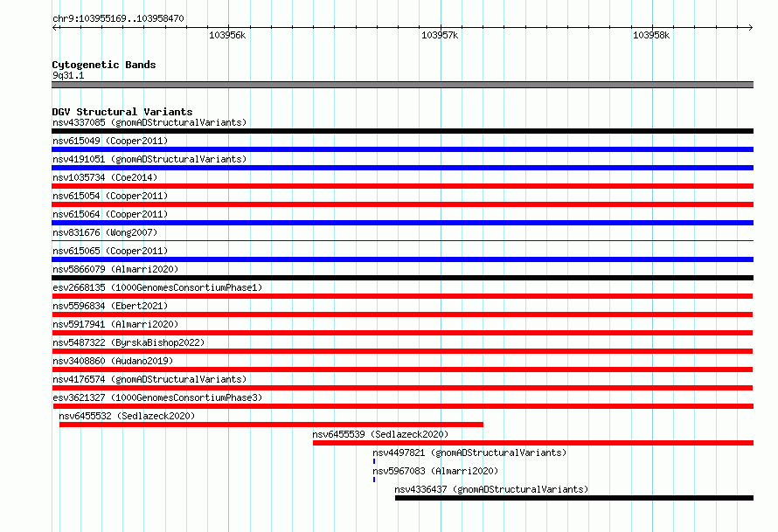Click the 103957k ruler tick label

point(440,35)
